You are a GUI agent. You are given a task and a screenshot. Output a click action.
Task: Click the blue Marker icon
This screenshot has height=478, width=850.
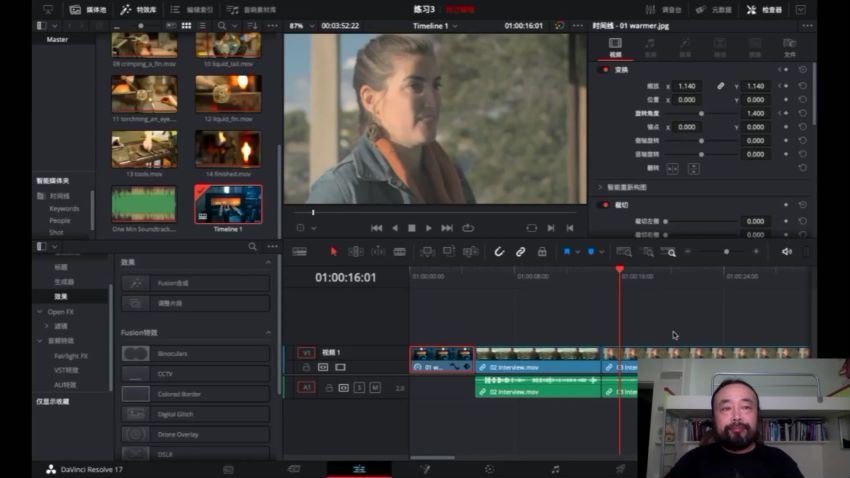click(591, 251)
